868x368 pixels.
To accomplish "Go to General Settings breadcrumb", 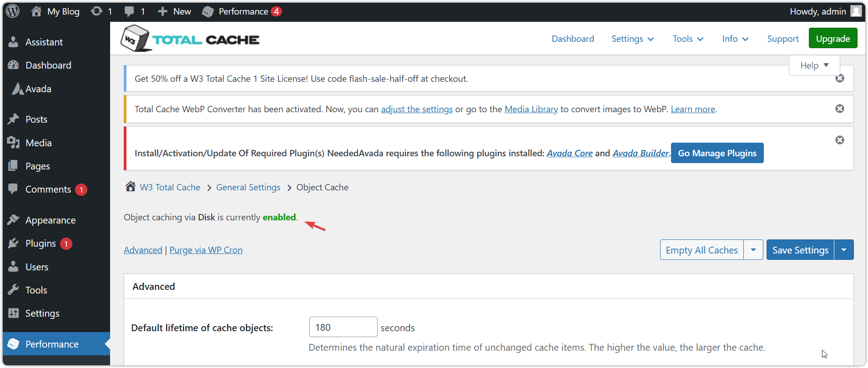I will click(x=248, y=187).
